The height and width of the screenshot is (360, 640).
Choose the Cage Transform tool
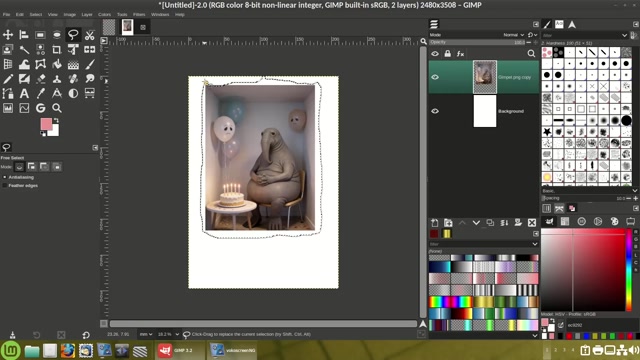pos(40,64)
